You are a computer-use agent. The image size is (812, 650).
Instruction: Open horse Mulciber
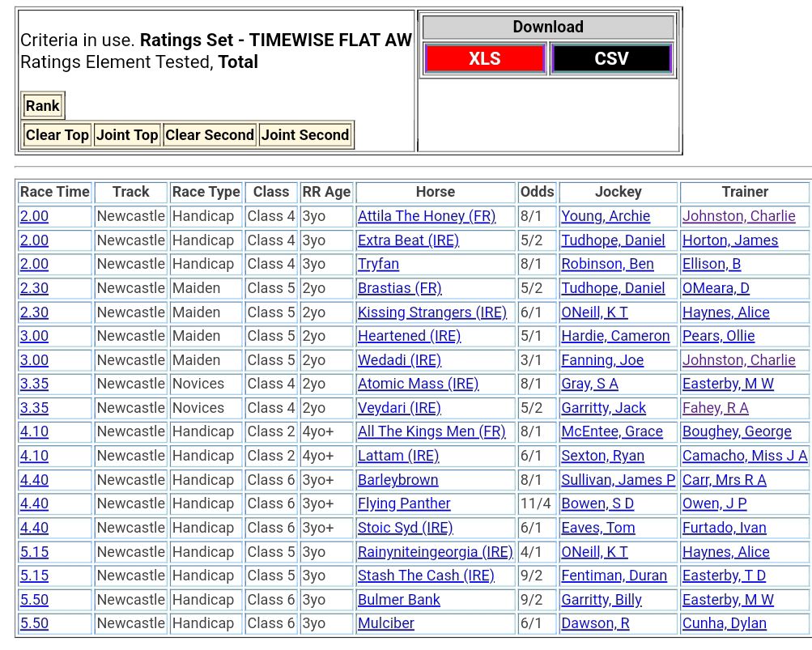click(x=385, y=623)
